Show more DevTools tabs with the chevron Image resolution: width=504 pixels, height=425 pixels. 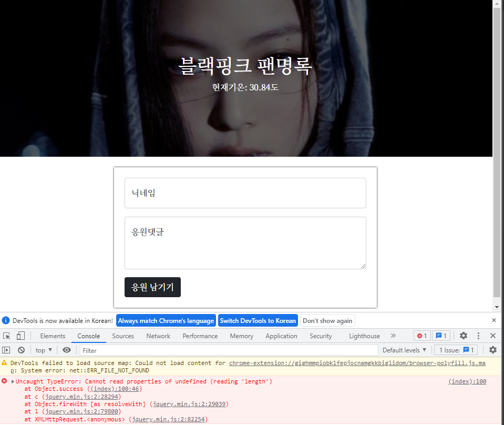coord(393,336)
